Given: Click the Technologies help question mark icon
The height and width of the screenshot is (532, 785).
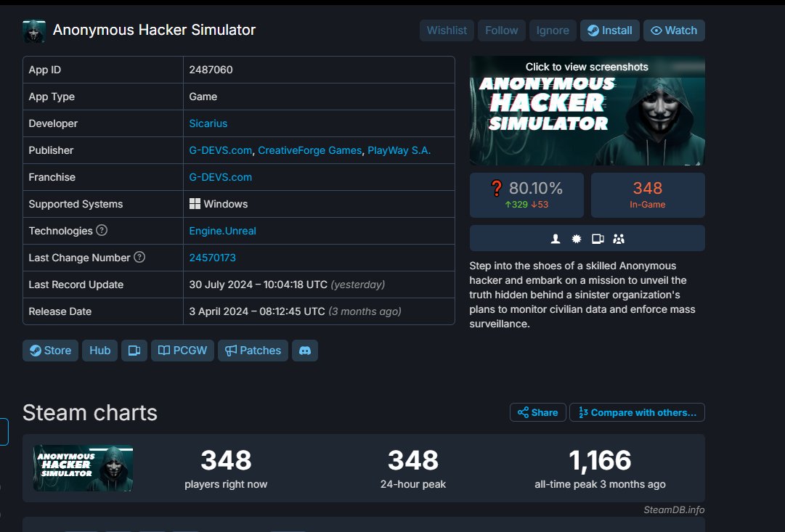Looking at the screenshot, I should point(102,230).
